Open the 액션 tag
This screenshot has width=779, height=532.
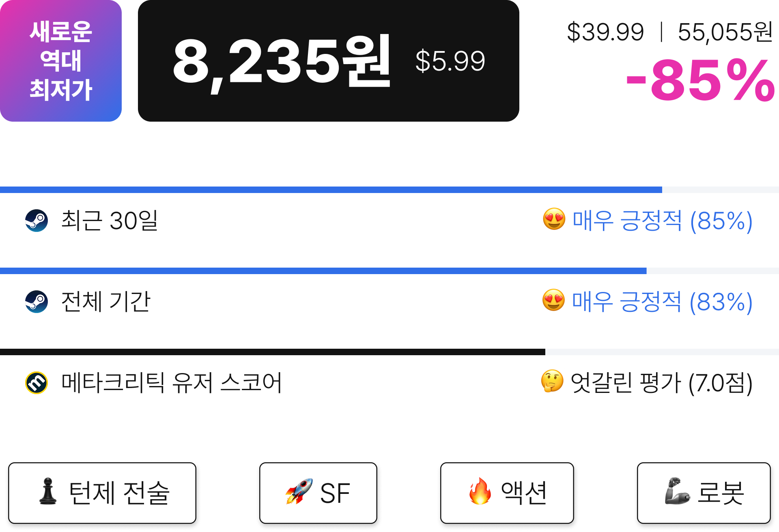(507, 493)
